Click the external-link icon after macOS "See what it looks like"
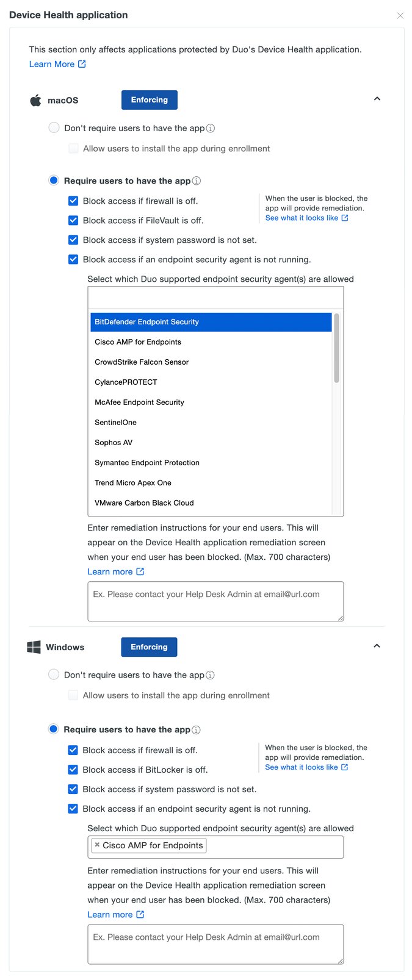This screenshot has height=980, width=412. 345,218
